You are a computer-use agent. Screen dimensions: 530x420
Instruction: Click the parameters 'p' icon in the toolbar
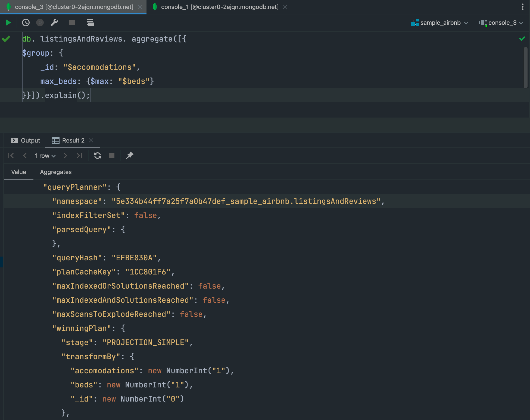[40, 23]
